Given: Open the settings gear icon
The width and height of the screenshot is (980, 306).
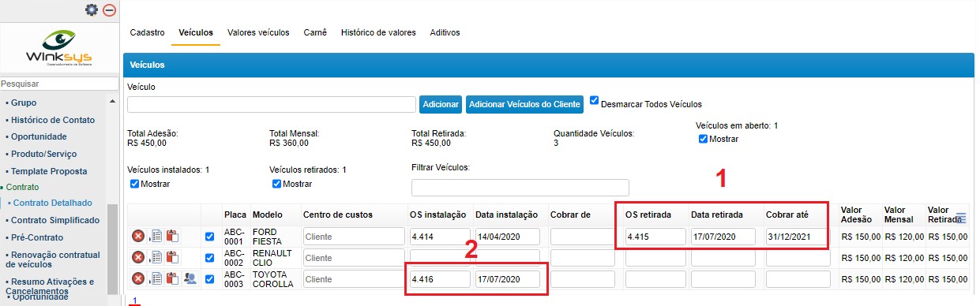Looking at the screenshot, I should coord(92,10).
